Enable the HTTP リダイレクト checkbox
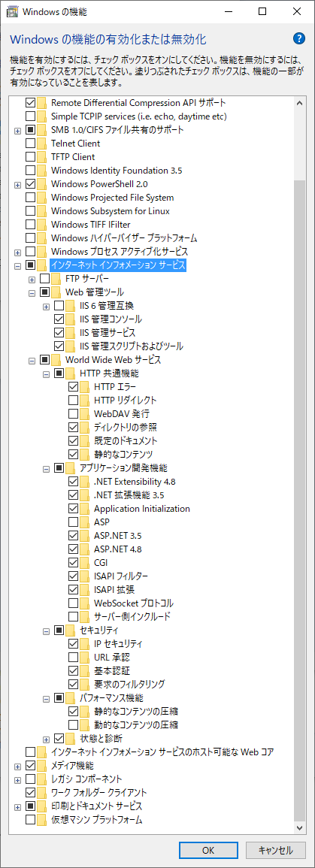 (73, 401)
